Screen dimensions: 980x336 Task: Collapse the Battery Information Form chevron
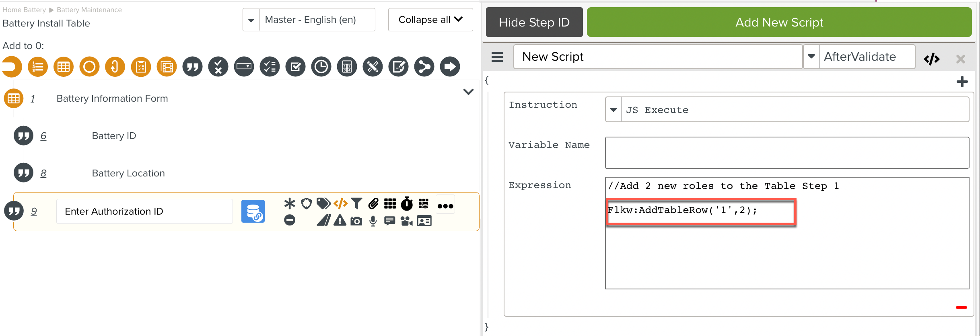tap(468, 92)
